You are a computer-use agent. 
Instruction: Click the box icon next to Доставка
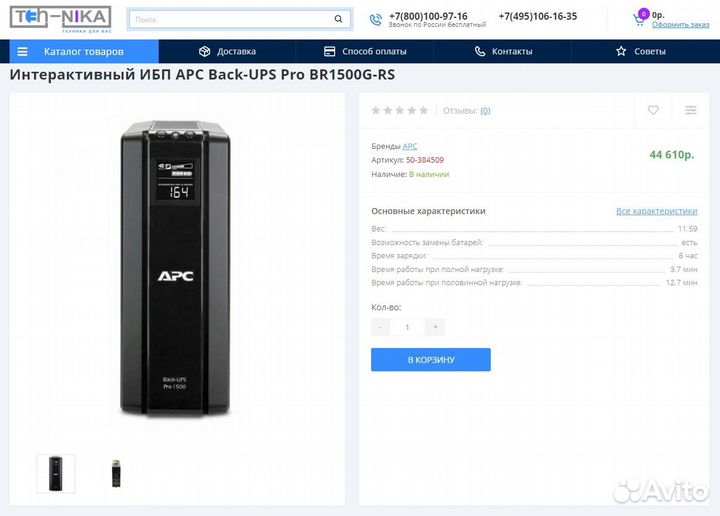coord(204,51)
